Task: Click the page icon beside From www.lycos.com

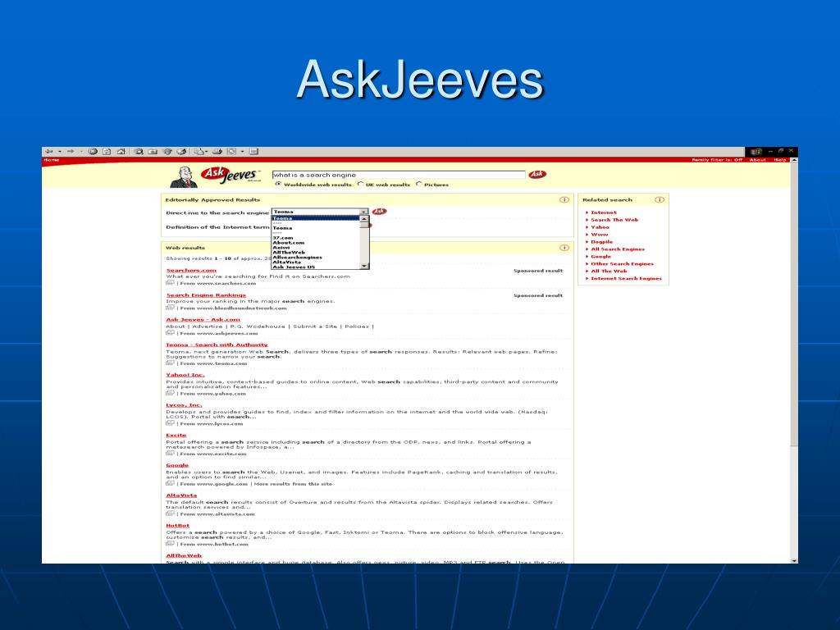Action: pos(170,423)
